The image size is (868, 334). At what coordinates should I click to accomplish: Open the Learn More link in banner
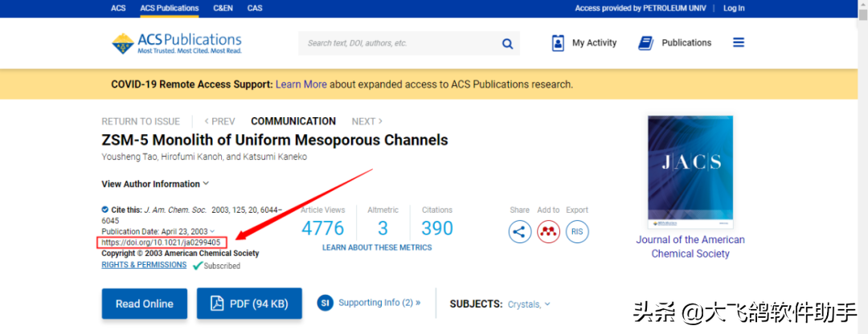pos(301,84)
